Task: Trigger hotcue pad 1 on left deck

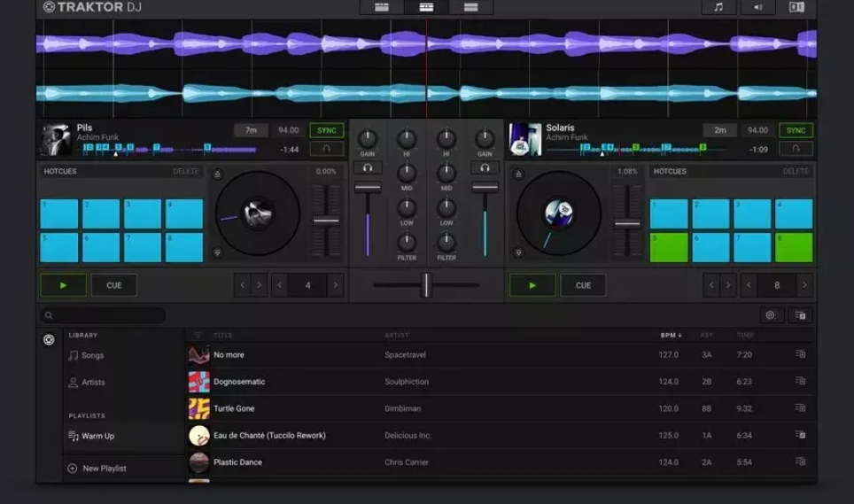Action: click(x=59, y=213)
